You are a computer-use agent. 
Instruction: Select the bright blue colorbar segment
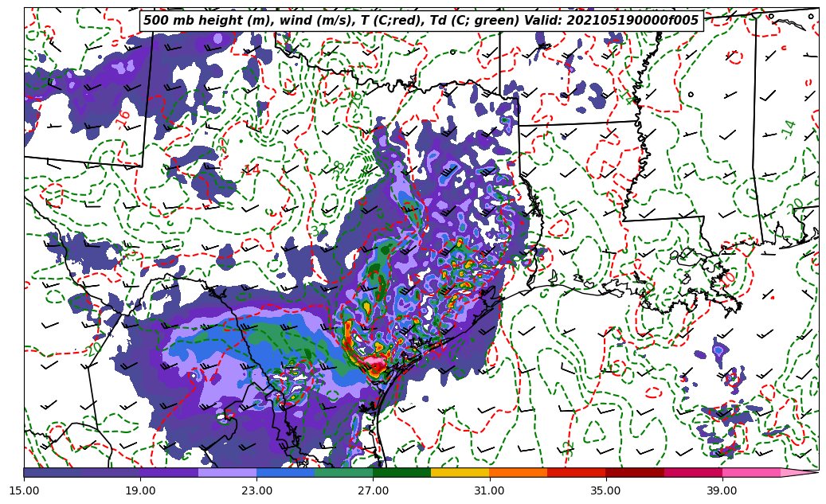coord(285,472)
